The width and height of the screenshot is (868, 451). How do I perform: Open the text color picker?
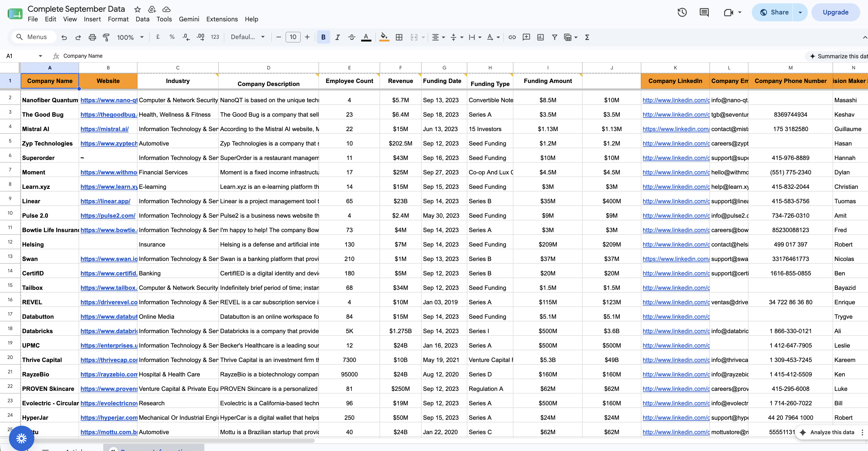366,37
